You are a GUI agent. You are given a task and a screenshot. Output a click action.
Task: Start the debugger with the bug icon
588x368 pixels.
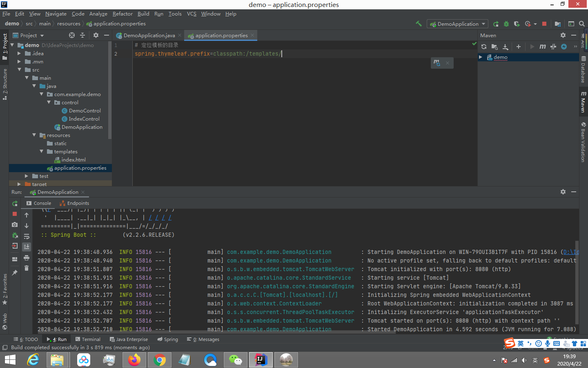[x=506, y=24]
